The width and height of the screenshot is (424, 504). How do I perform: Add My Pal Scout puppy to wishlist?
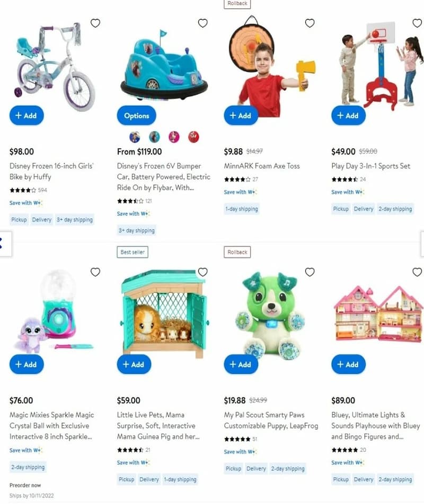tap(310, 272)
